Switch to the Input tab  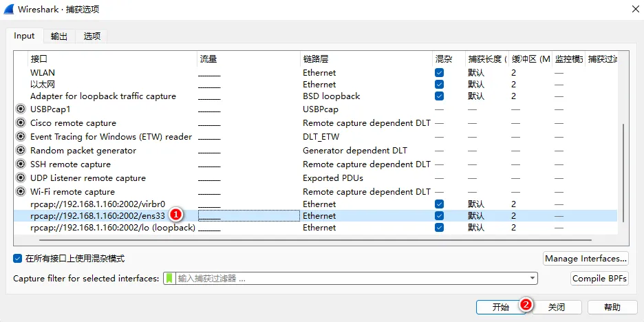pos(24,36)
